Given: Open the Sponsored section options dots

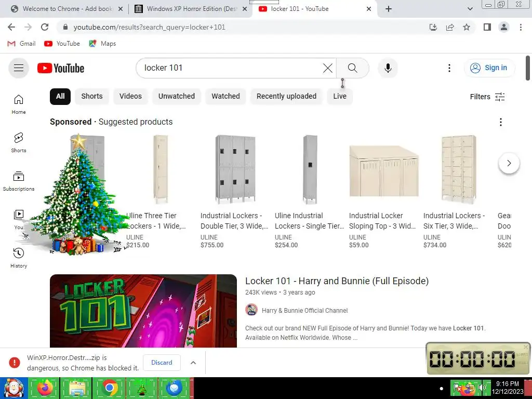Looking at the screenshot, I should (x=501, y=122).
